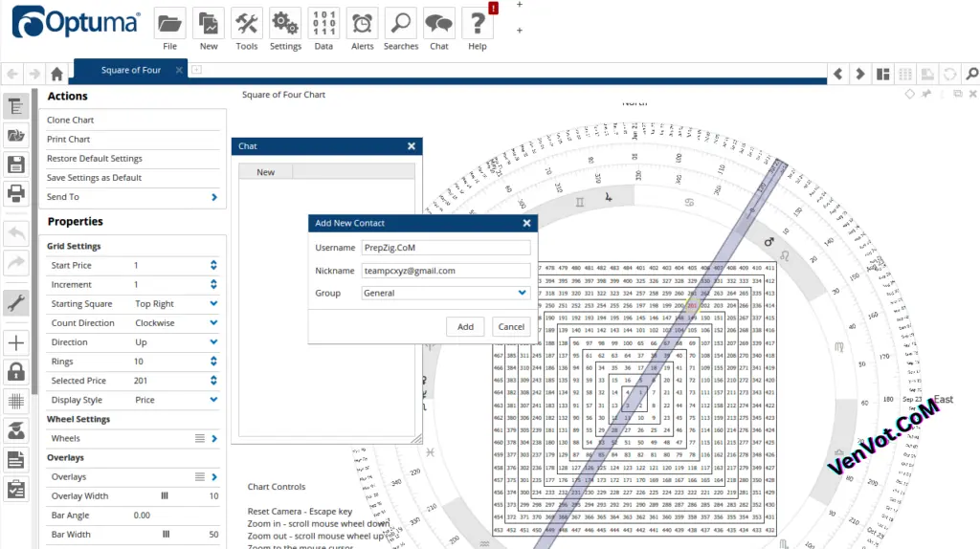Open the Data binary icon
This screenshot has height=549, width=980.
(323, 24)
